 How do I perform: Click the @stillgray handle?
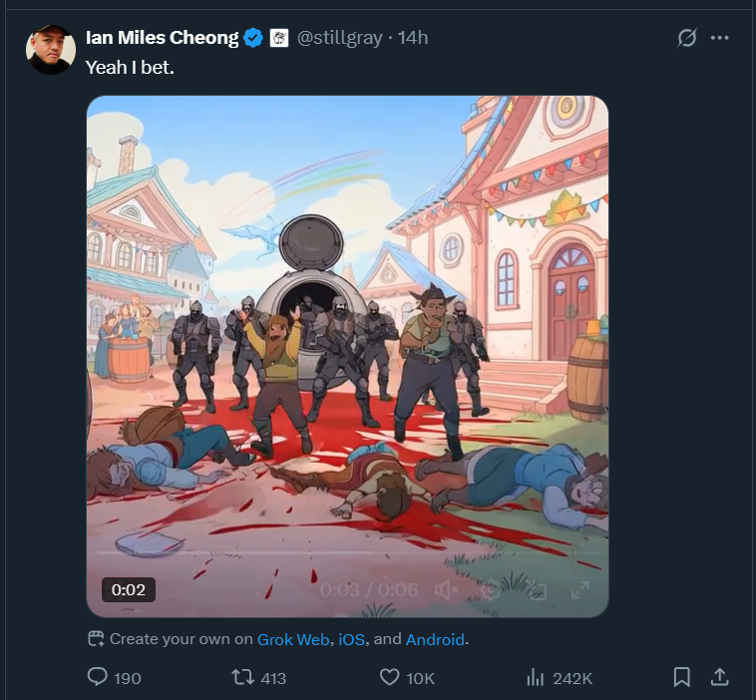click(342, 38)
